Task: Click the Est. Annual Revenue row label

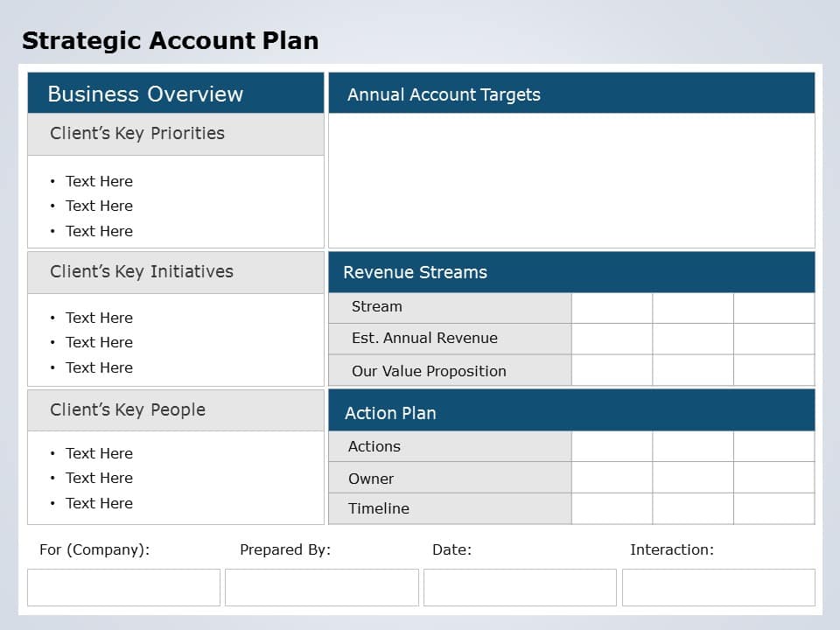Action: [450, 339]
